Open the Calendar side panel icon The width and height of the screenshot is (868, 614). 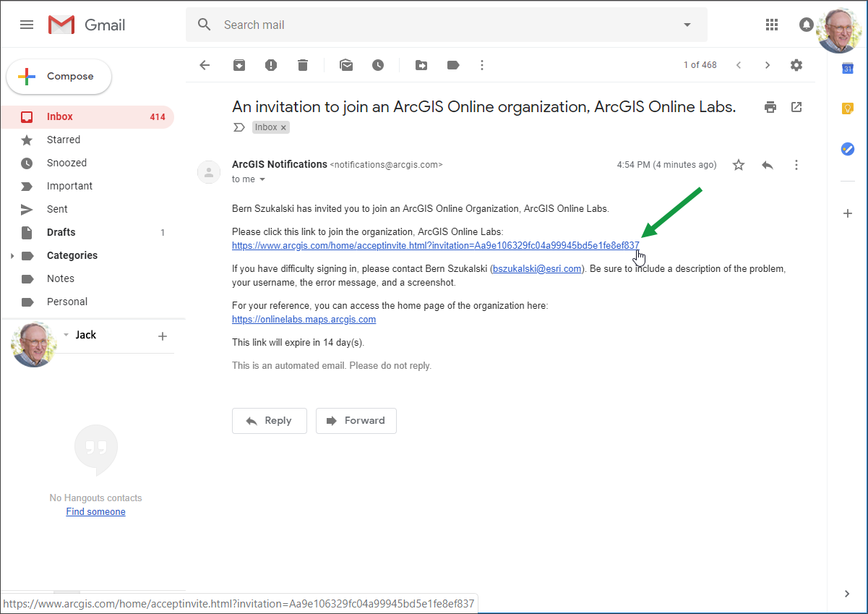click(848, 69)
